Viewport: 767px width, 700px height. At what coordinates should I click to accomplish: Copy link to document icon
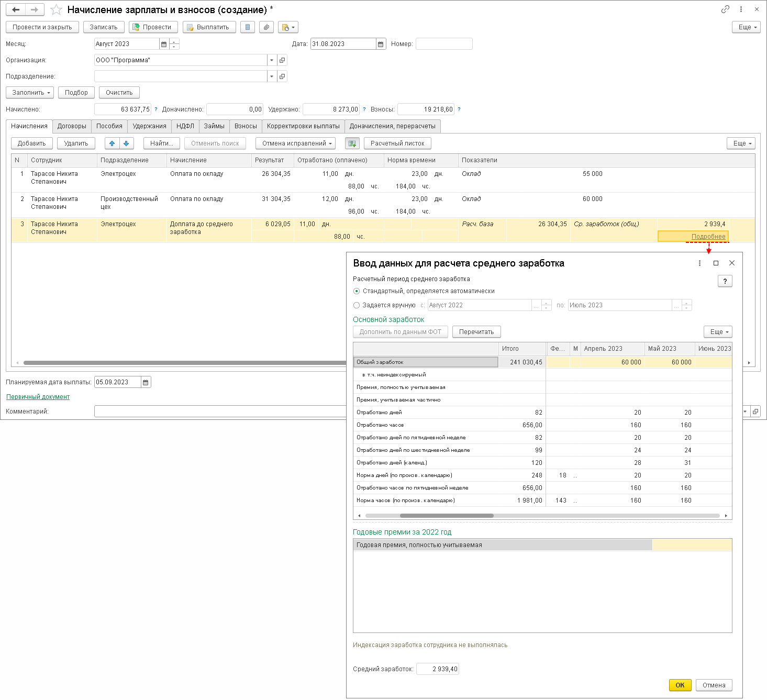725,9
